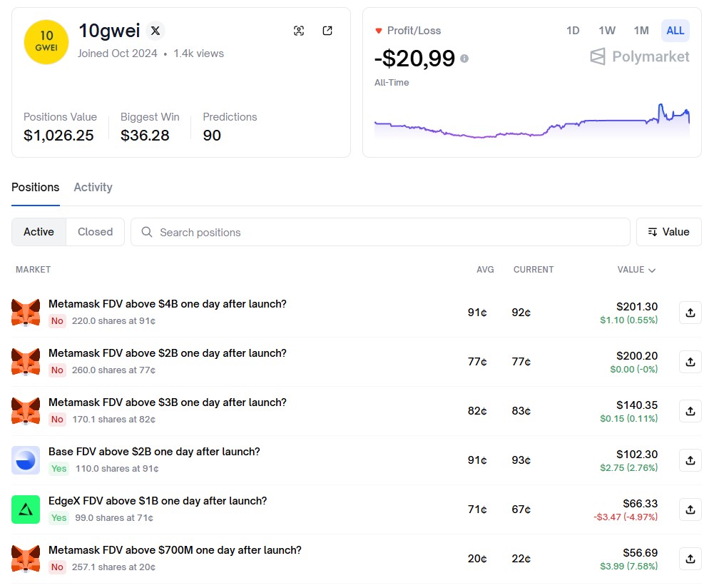
Task: Open Base FDV above $2B market link
Action: (154, 452)
